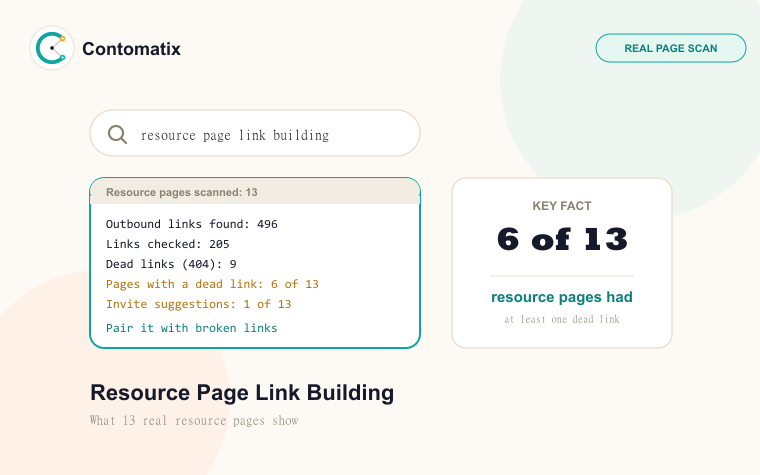The width and height of the screenshot is (760, 475).
Task: Focus the resource page link building search field
Action: click(255, 133)
